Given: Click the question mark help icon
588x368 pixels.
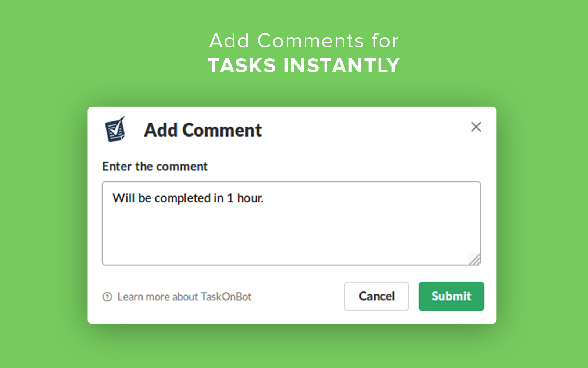Looking at the screenshot, I should coord(107,297).
